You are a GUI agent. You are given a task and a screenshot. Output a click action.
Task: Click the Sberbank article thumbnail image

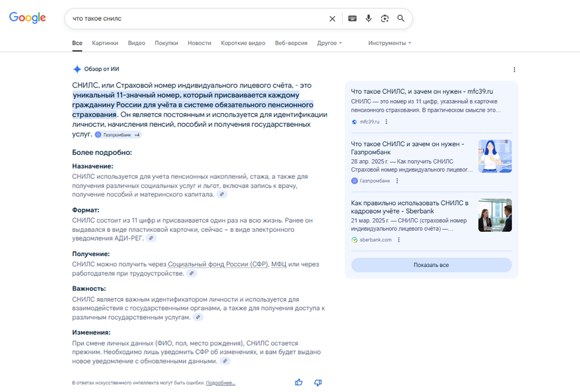point(495,215)
